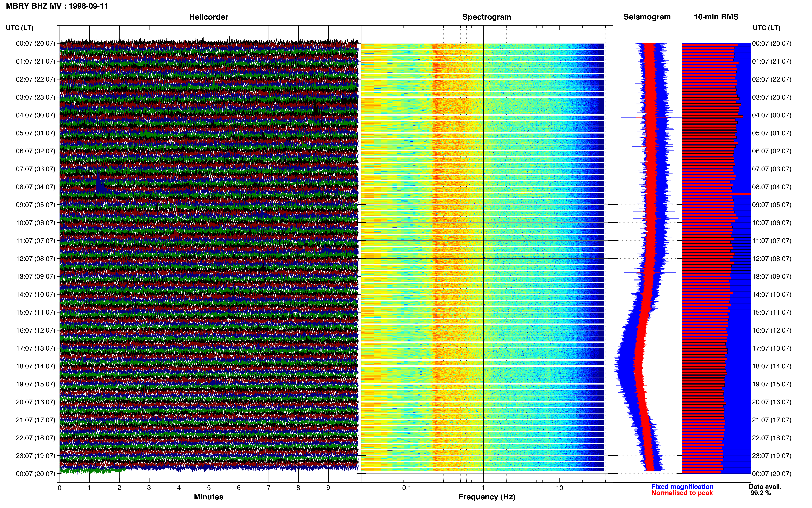Viewport: 812px width, 508px height.
Task: Click right-side time label '20:07 (16:07)'
Action: tap(772, 402)
